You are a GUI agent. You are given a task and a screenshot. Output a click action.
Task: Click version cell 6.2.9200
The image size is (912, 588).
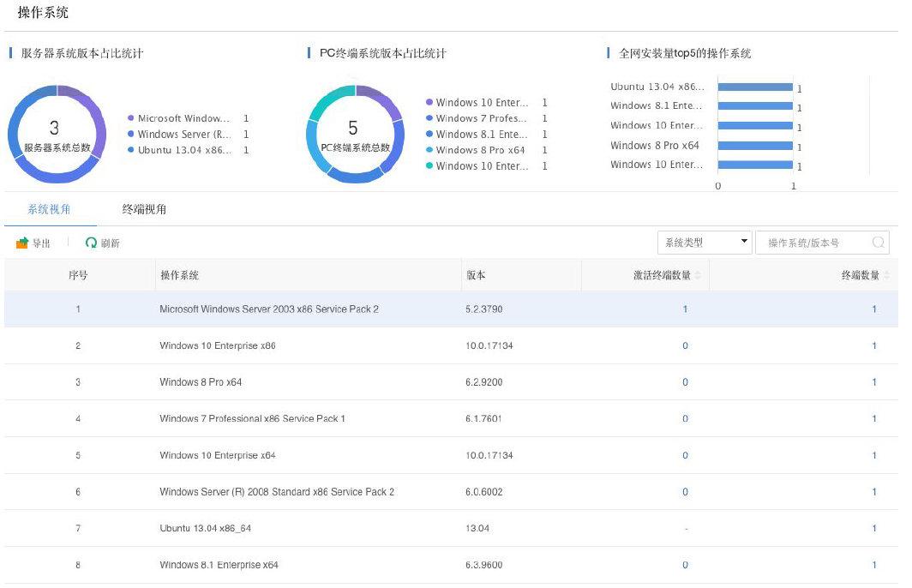[484, 382]
